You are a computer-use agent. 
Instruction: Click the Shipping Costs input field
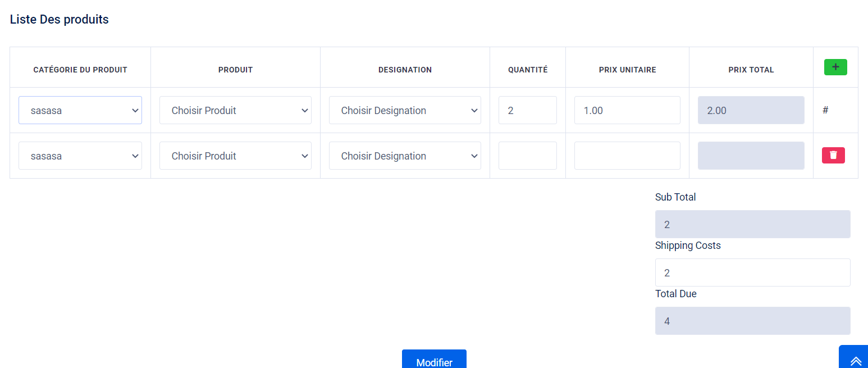point(752,272)
